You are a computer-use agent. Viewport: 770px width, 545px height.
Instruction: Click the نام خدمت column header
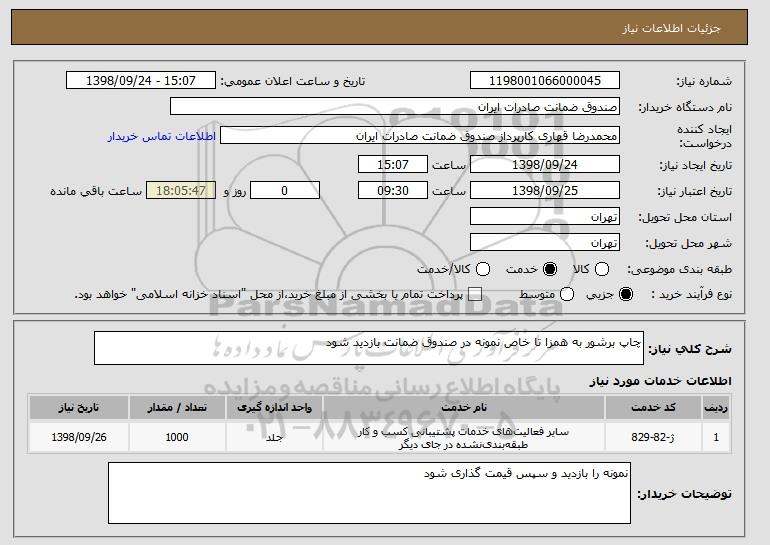coord(464,408)
